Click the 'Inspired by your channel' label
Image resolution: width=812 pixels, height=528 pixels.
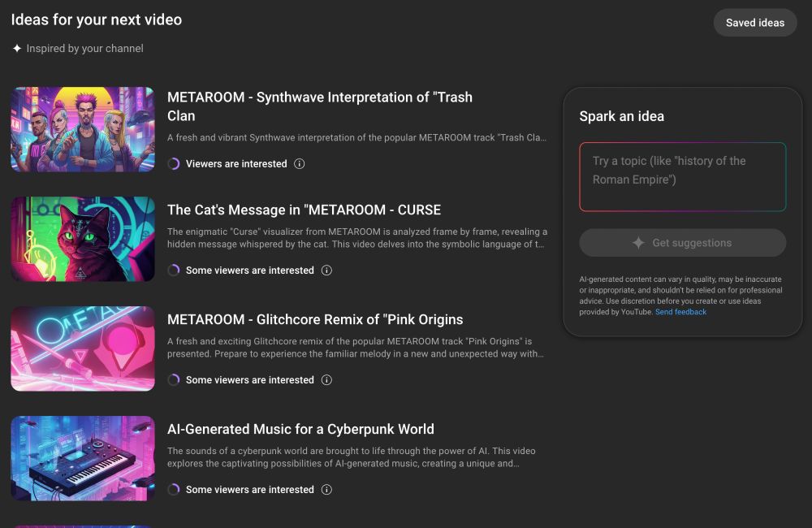tap(85, 48)
